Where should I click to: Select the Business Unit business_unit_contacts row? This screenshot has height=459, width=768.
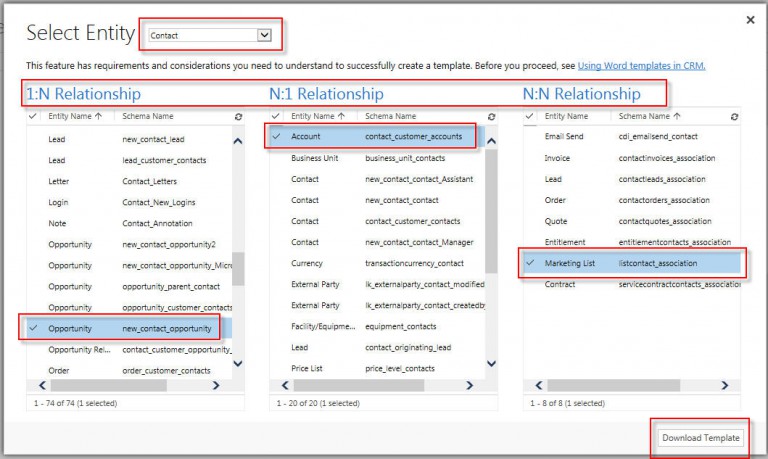click(377, 158)
